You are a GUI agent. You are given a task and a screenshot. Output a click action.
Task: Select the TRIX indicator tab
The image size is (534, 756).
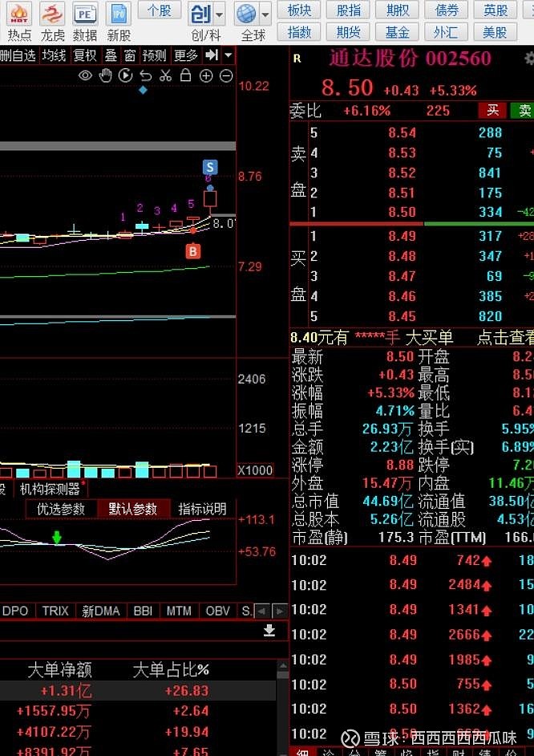click(55, 611)
